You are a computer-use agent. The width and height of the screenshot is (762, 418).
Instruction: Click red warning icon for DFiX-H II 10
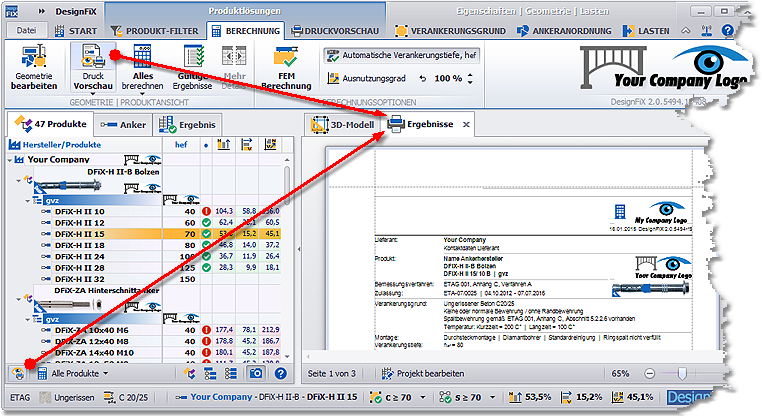coord(206,211)
